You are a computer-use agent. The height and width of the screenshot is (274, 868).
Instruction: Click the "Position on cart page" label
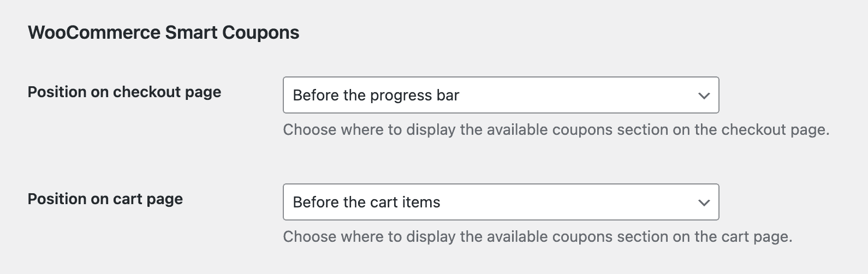click(105, 199)
